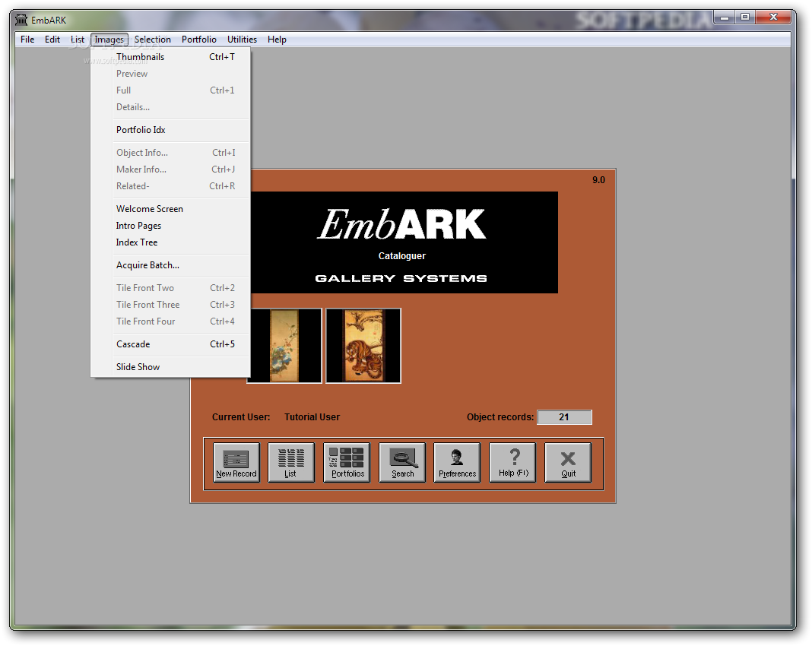This screenshot has height=646, width=812.
Task: Click the EmbARK title bar app icon
Action: coord(21,21)
